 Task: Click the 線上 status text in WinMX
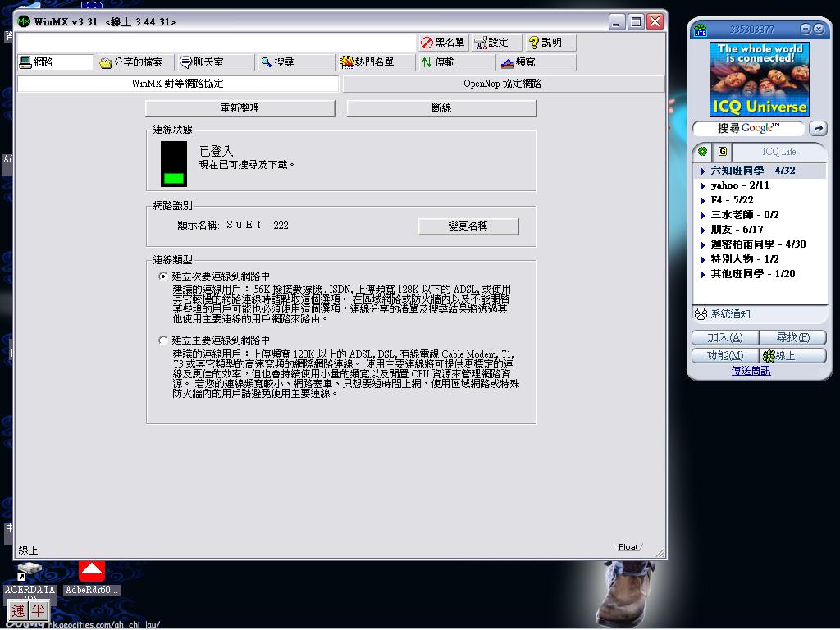point(28,550)
